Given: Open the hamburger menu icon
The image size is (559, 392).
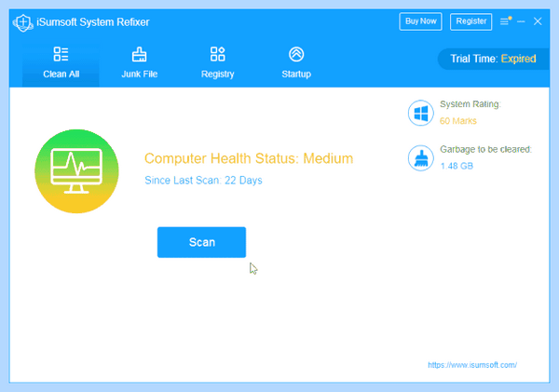Looking at the screenshot, I should click(x=506, y=21).
